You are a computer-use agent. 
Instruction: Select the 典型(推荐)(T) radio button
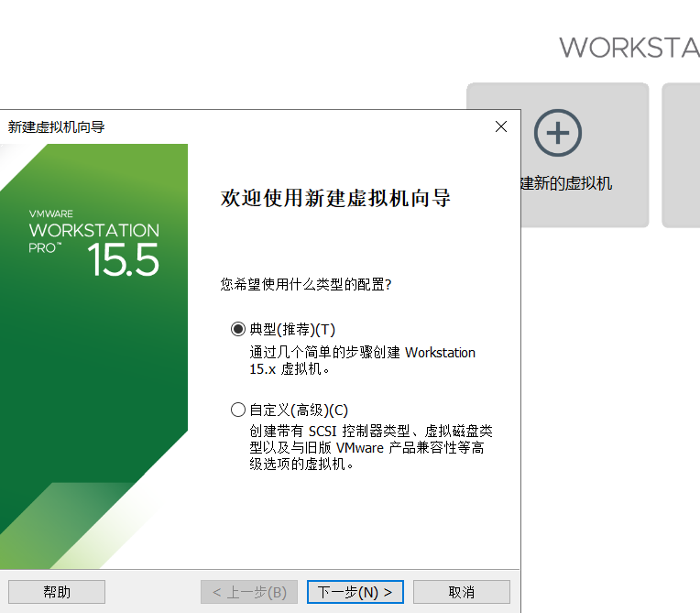point(238,329)
